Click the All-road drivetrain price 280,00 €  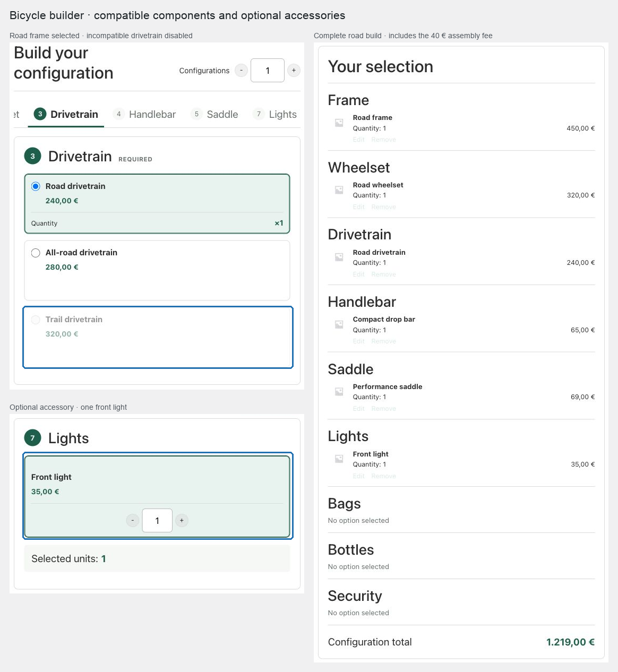pyautogui.click(x=62, y=267)
